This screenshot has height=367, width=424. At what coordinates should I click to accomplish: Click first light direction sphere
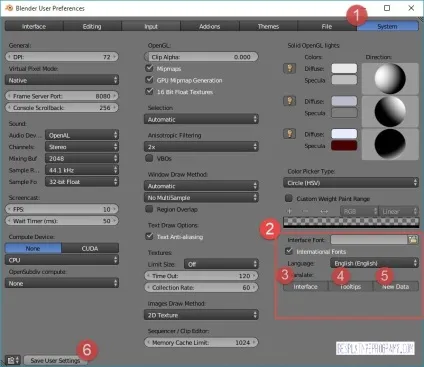(390, 78)
